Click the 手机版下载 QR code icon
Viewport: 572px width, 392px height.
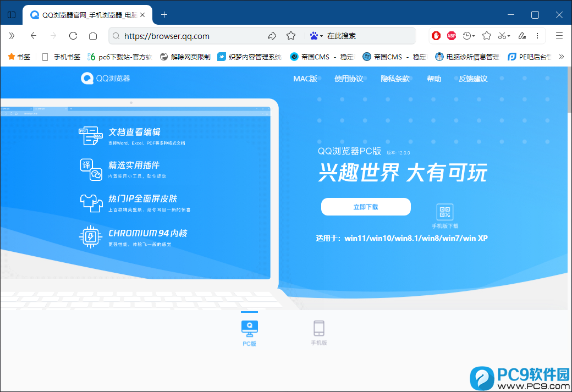[445, 212]
